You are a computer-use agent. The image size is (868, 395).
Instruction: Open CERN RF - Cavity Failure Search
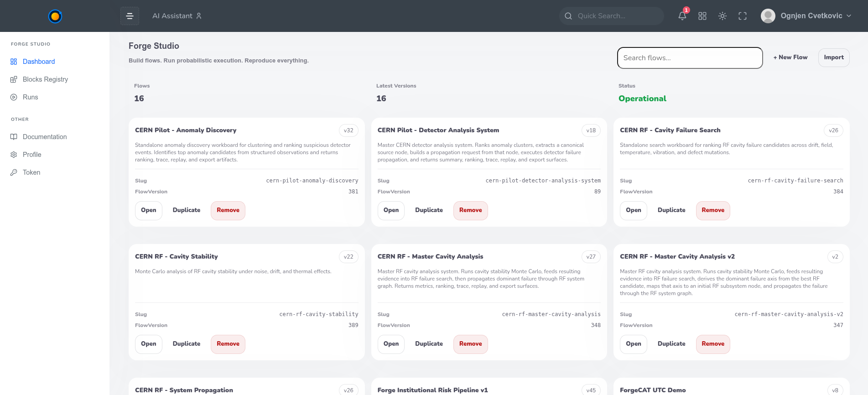pos(634,210)
